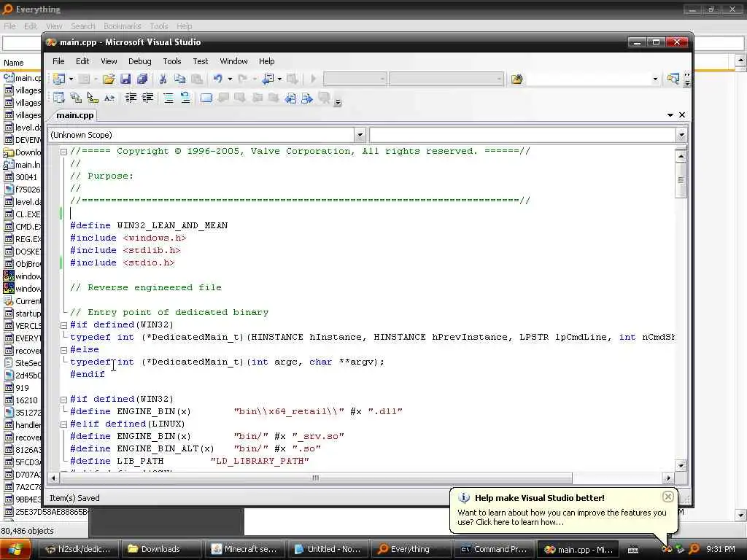Close the Help make Visual Studio better balloon
Viewport: 747px width, 560px height.
[668, 497]
